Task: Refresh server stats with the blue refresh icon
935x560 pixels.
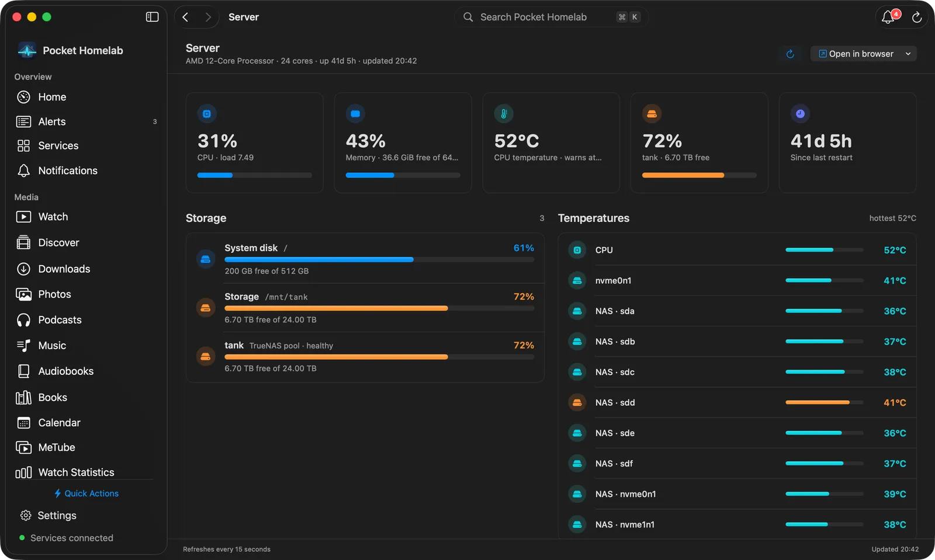Action: coord(790,54)
